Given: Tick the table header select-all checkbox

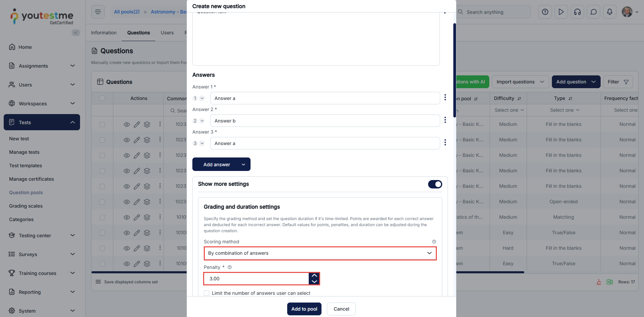Looking at the screenshot, I should (102, 98).
